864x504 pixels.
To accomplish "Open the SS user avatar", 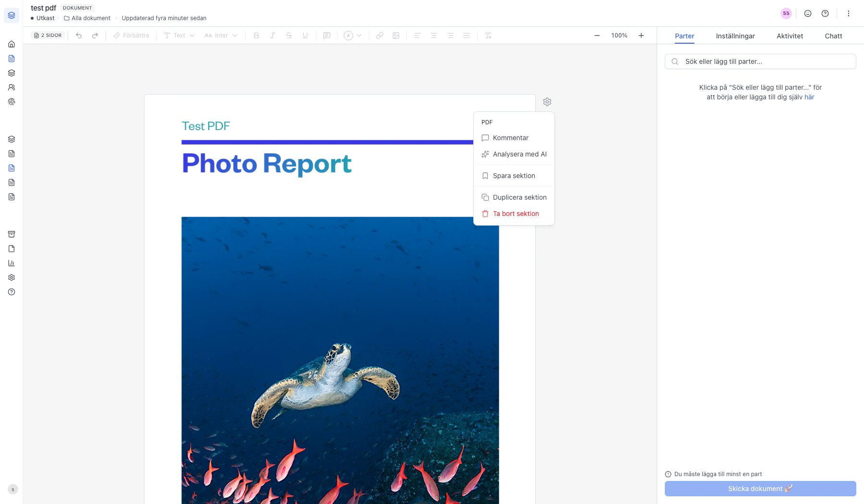I will pyautogui.click(x=786, y=13).
